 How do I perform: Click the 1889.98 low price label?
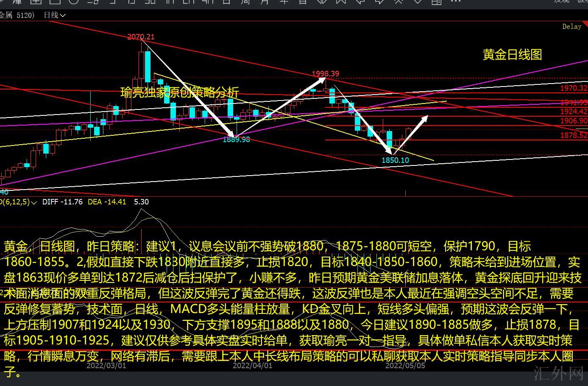[237, 140]
